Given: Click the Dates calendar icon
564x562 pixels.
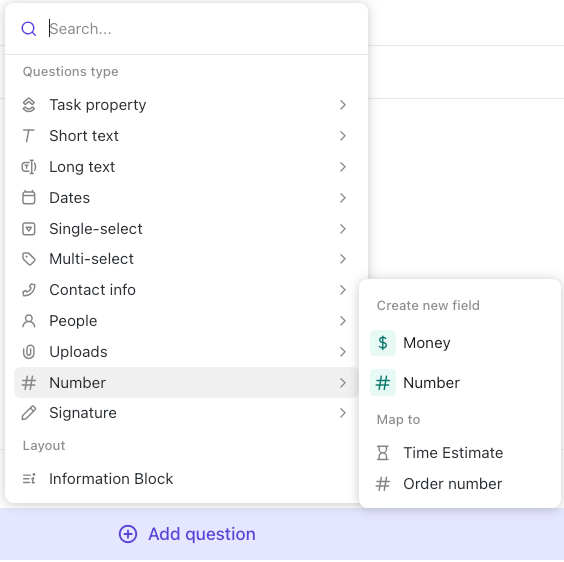Looking at the screenshot, I should click(29, 198).
